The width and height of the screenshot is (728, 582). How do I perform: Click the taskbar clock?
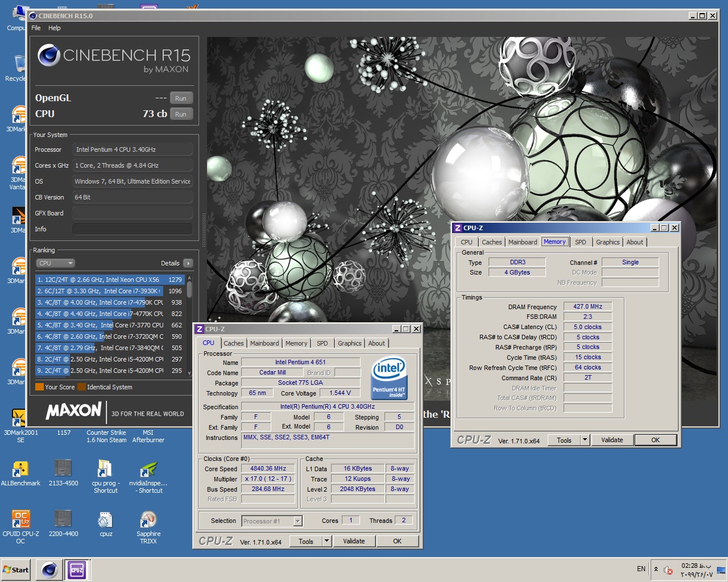(696, 569)
